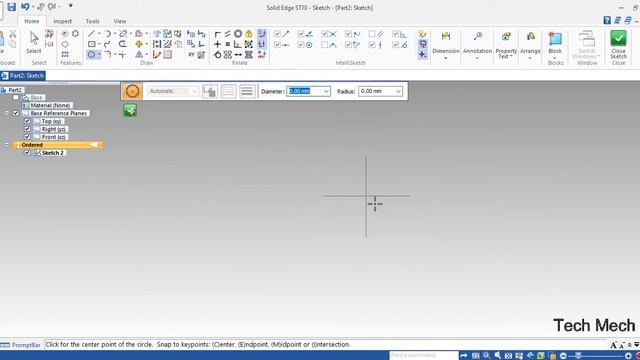Image resolution: width=640 pixels, height=360 pixels.
Task: Select the Line drawing tool
Action: (x=91, y=34)
